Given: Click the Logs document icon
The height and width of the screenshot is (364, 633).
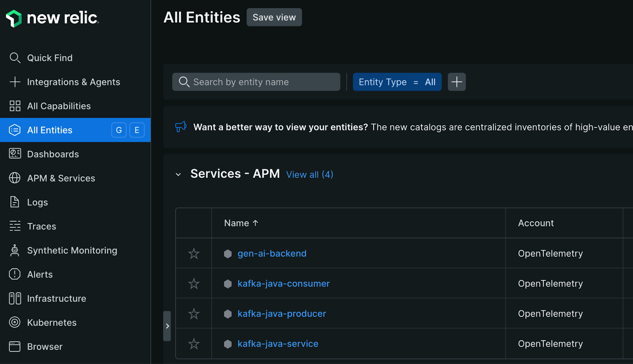Looking at the screenshot, I should tap(15, 202).
